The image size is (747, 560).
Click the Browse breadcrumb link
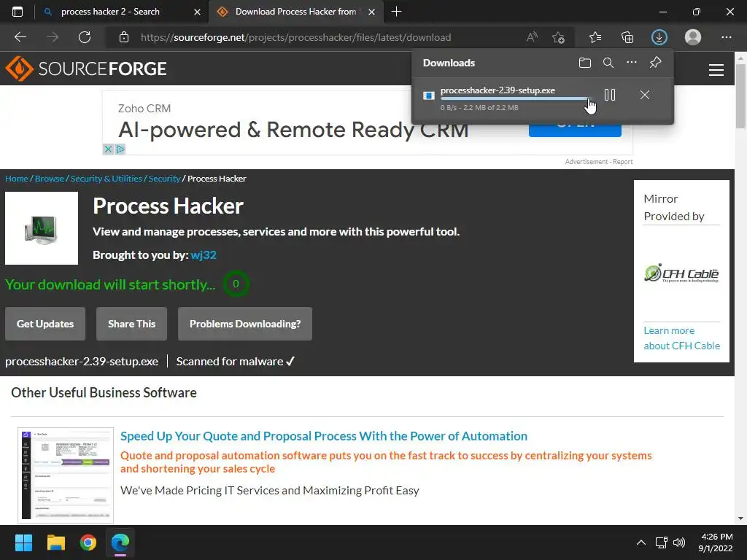[50, 179]
